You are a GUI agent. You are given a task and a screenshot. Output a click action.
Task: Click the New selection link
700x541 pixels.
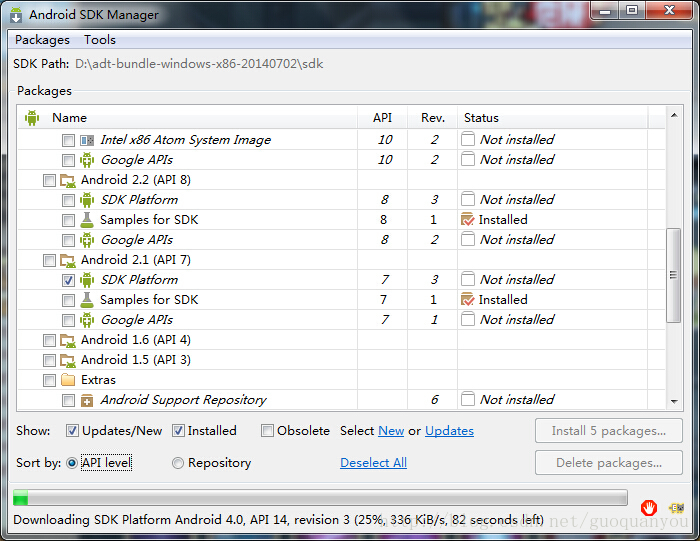pyautogui.click(x=391, y=431)
